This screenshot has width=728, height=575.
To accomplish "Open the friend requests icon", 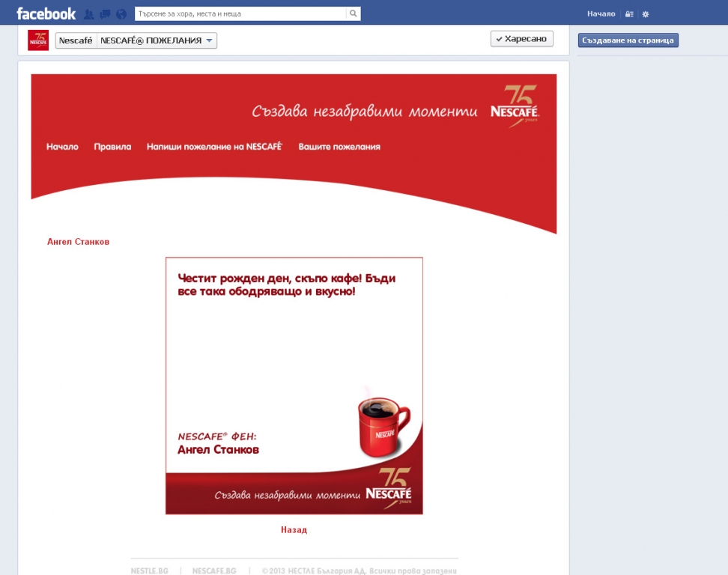I will click(88, 14).
